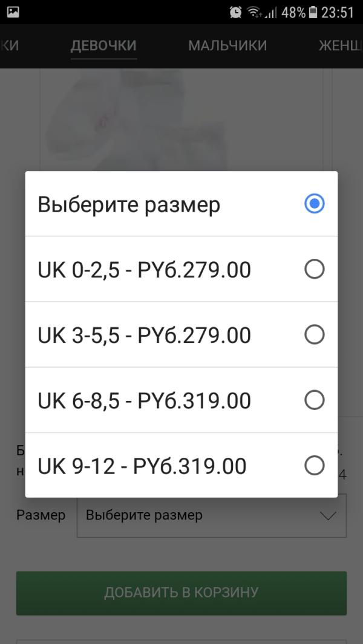
Task: Tap the image notification icon
Action: [13, 12]
